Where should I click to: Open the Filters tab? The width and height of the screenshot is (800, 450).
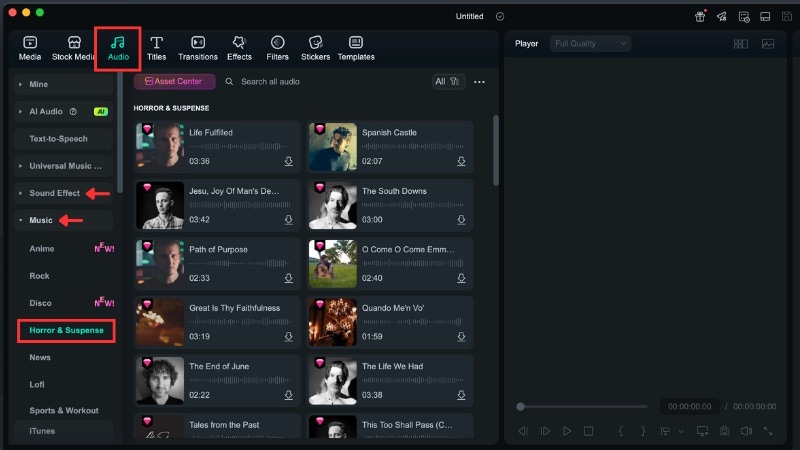278,48
